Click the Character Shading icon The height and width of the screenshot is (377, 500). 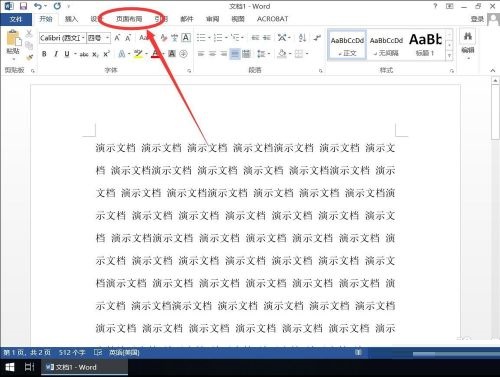(x=172, y=54)
